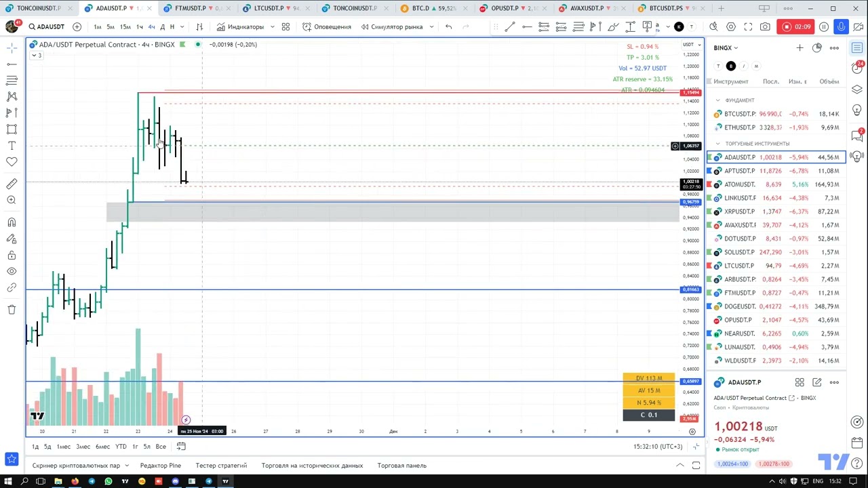Open the trend line drawing tools
868x488 pixels.
(x=12, y=64)
